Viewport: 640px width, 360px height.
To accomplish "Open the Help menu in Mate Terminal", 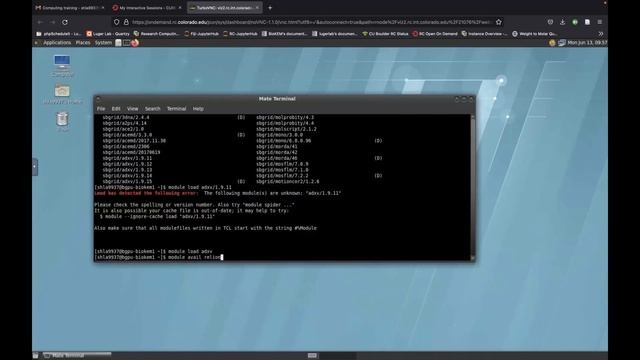I will [198, 109].
